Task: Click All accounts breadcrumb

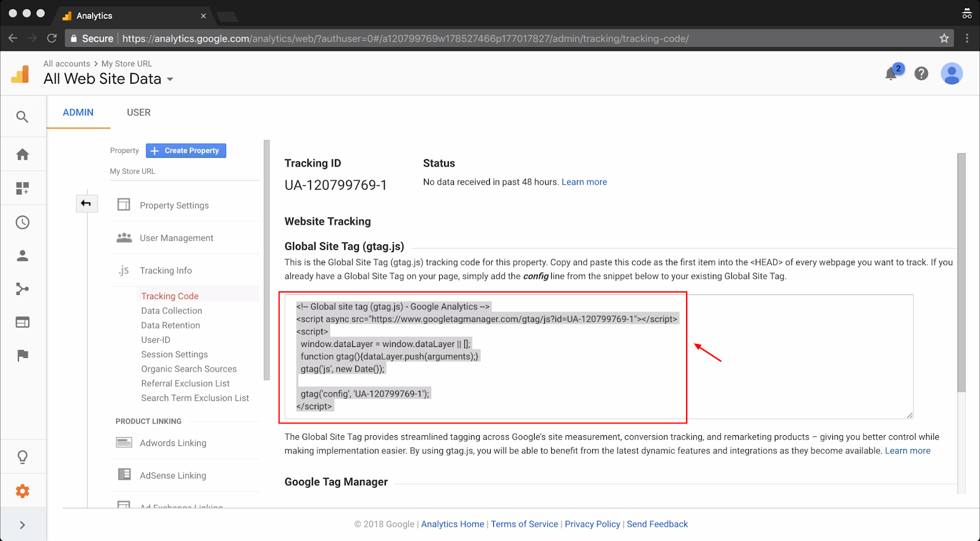Action: click(x=67, y=64)
